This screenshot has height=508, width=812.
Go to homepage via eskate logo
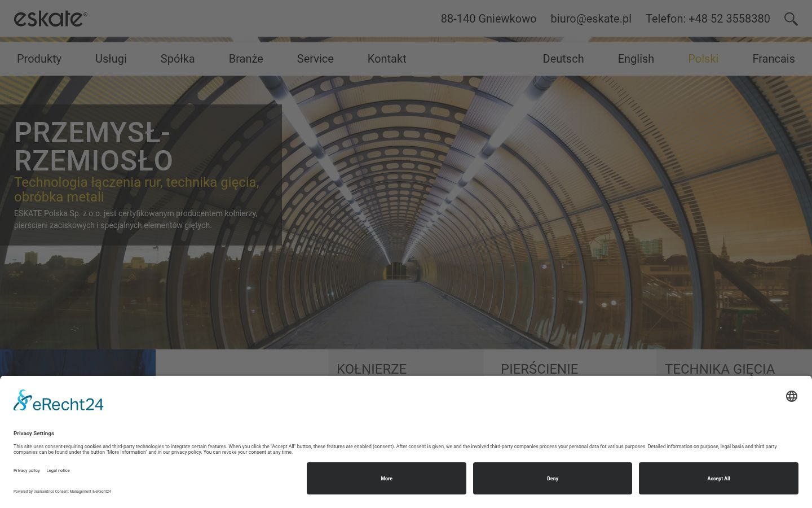[x=51, y=19]
